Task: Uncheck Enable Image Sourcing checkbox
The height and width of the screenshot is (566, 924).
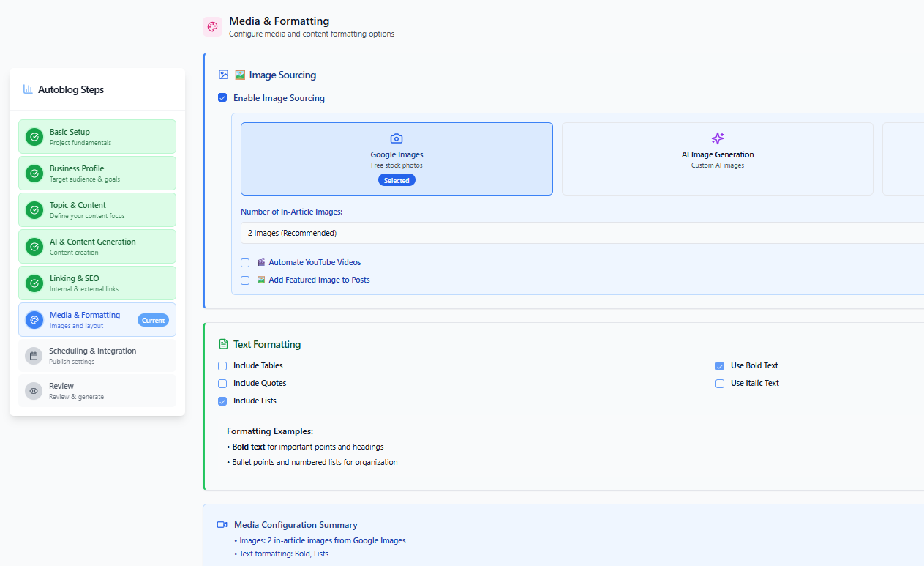Action: tap(222, 97)
